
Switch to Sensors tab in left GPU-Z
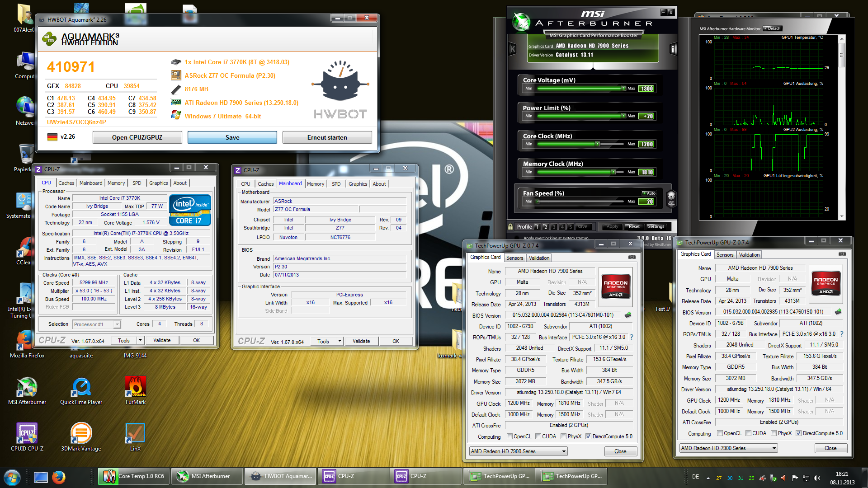[x=514, y=258]
